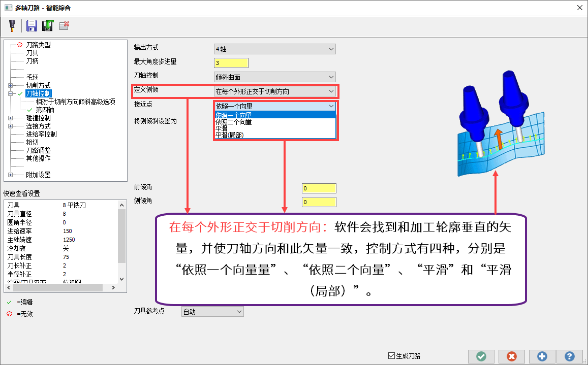Expand the 碰撞控制 tree node

point(11,118)
